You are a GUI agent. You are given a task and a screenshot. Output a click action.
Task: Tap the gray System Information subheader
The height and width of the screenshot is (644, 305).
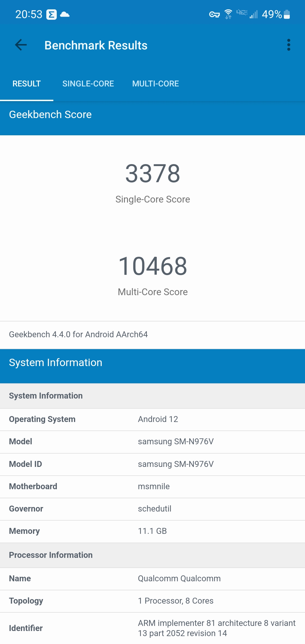click(152, 396)
